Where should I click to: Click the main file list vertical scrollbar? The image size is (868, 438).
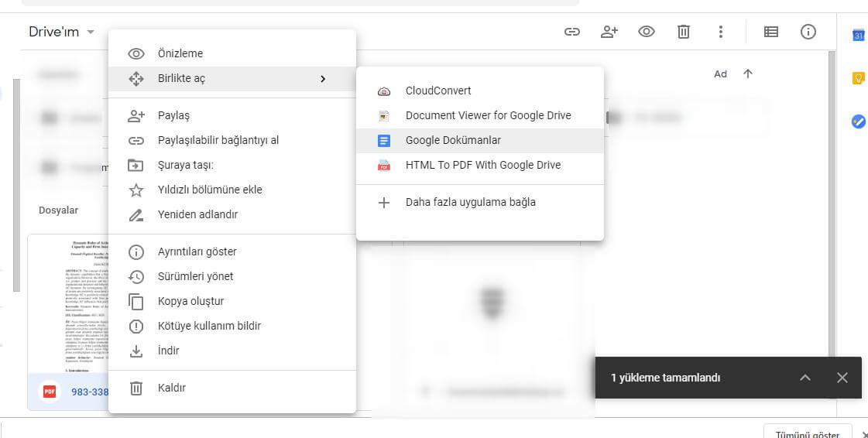point(832,204)
